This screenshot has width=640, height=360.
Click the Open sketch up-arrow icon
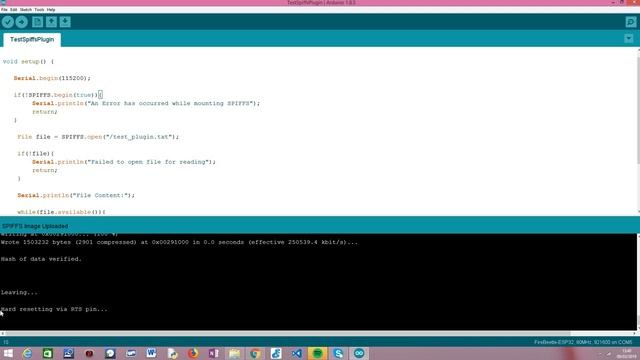pyautogui.click(x=51, y=22)
